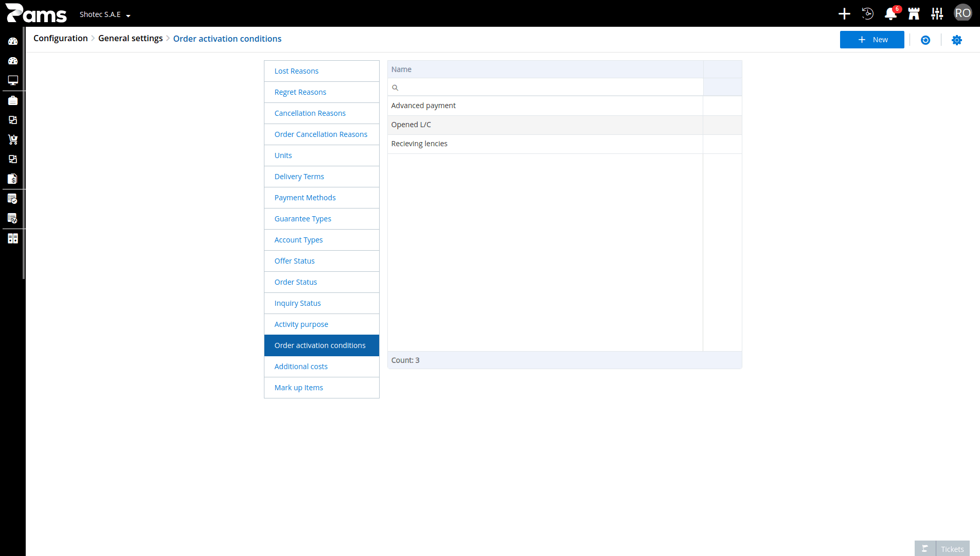
Task: Select the Advanced payment row
Action: click(564, 106)
